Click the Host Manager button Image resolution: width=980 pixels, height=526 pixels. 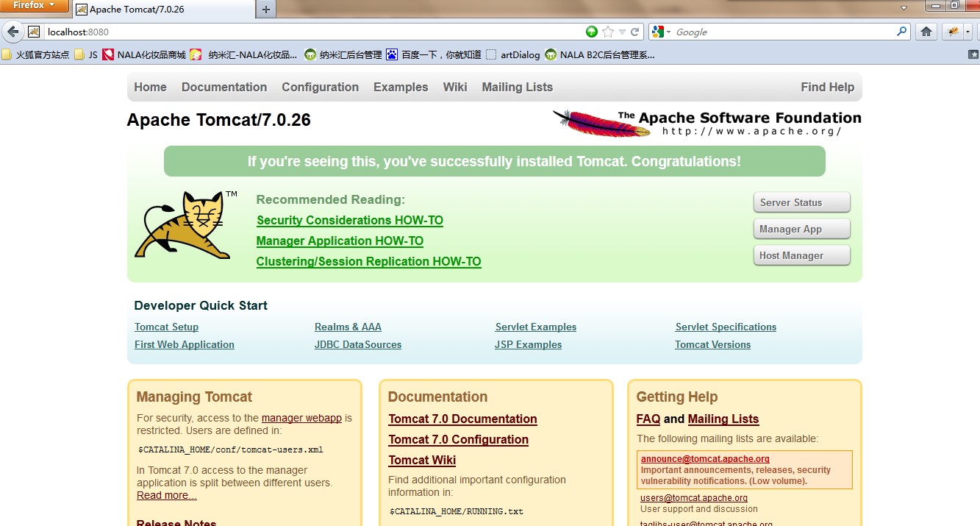(x=802, y=255)
